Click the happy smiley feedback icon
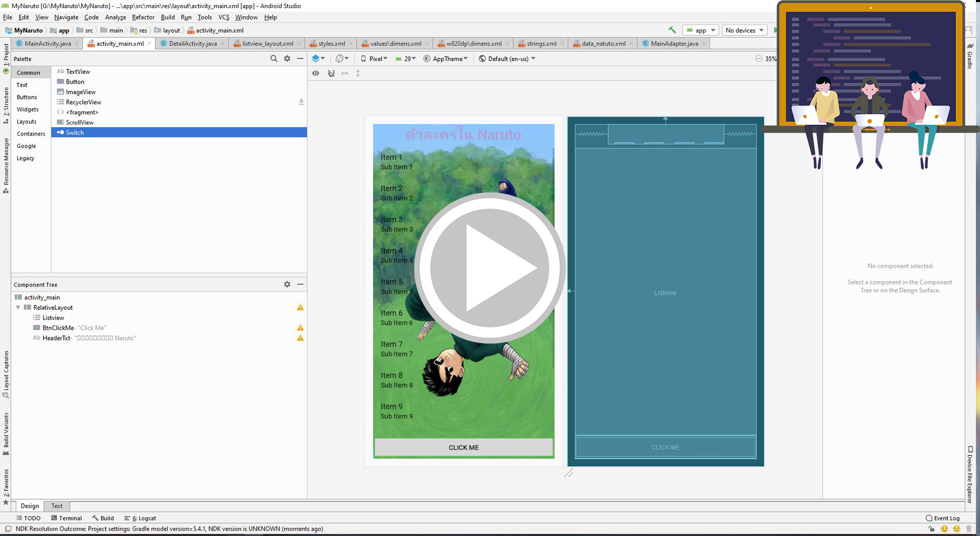The height and width of the screenshot is (536, 980). tap(944, 529)
